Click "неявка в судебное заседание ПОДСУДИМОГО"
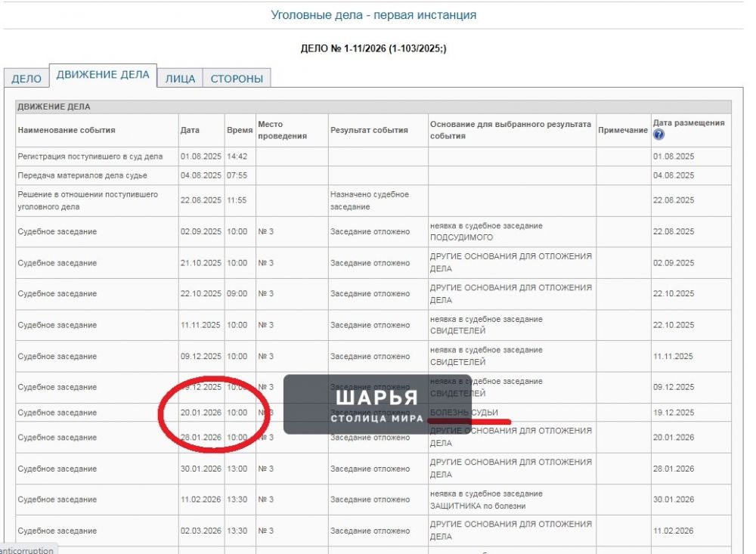Screen dimensions: 756x554 (x=486, y=231)
